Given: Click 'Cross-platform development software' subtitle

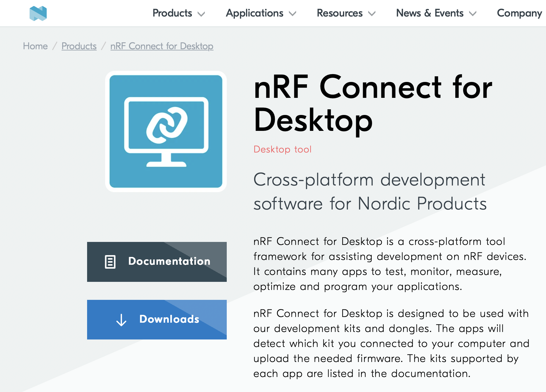Looking at the screenshot, I should (370, 191).
